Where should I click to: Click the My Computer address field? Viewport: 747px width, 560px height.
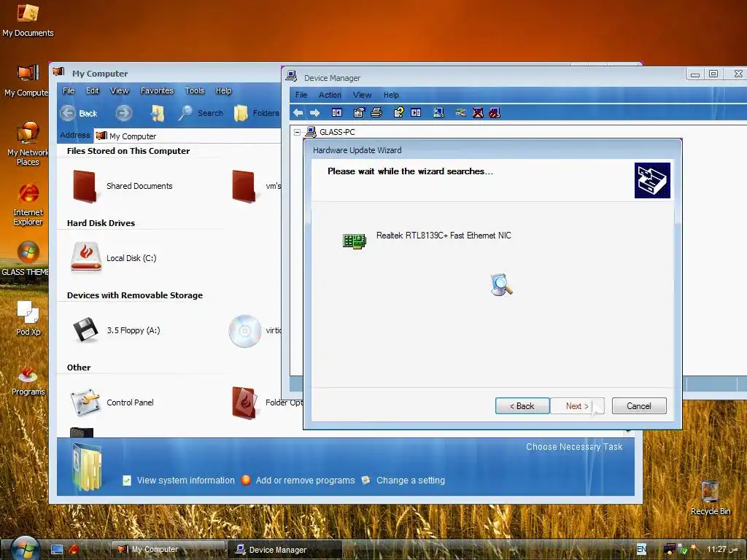(187, 136)
